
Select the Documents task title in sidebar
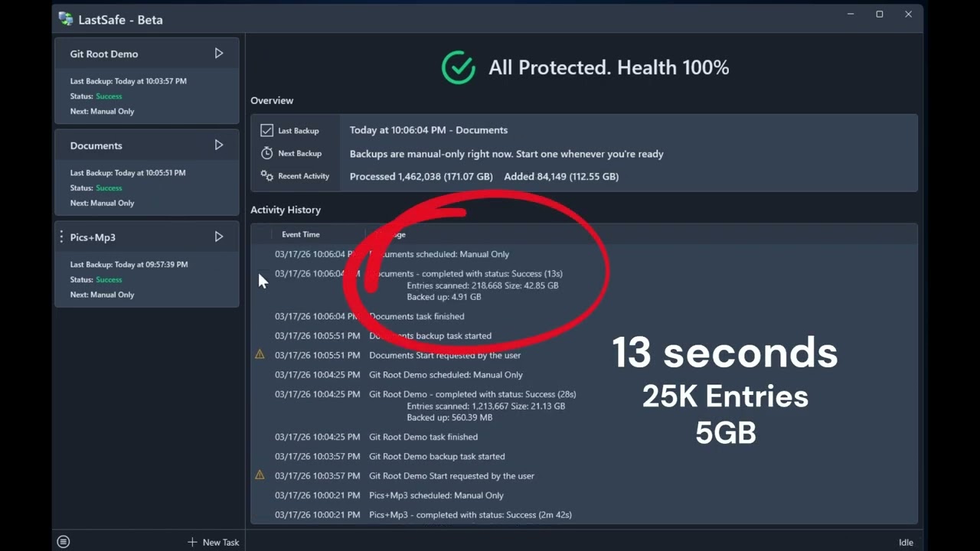(96, 145)
